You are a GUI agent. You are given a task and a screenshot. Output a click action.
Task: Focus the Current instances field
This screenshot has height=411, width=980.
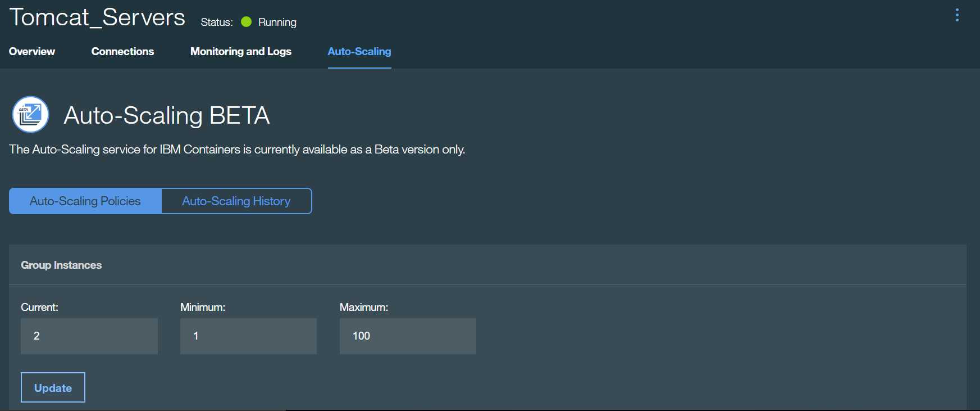point(89,336)
